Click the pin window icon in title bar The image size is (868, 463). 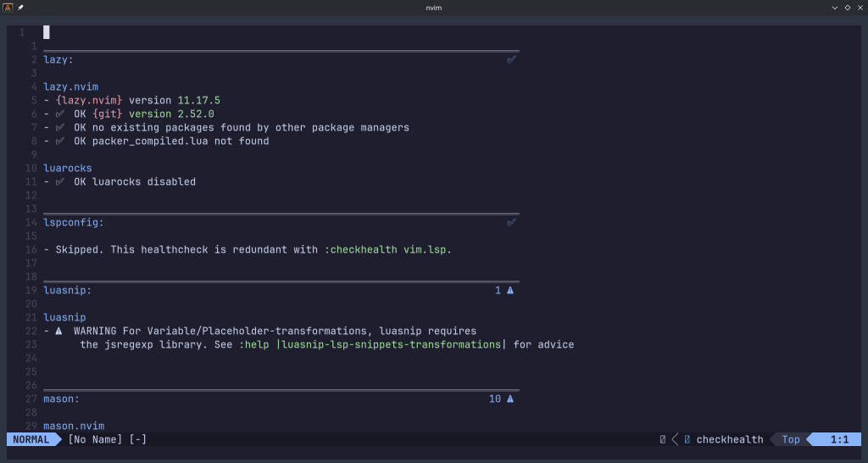click(x=20, y=8)
